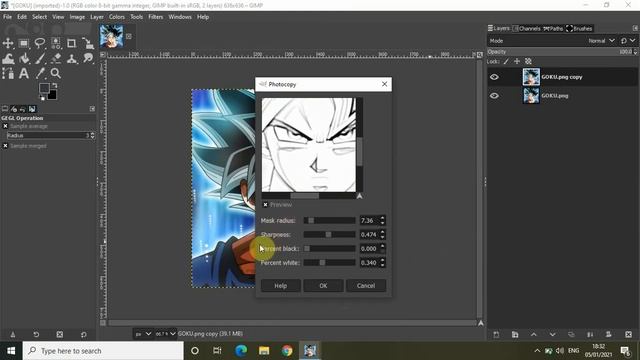Select the Fuzzy Select tool
Image resolution: width=640 pixels, height=360 pixels.
pos(56,43)
